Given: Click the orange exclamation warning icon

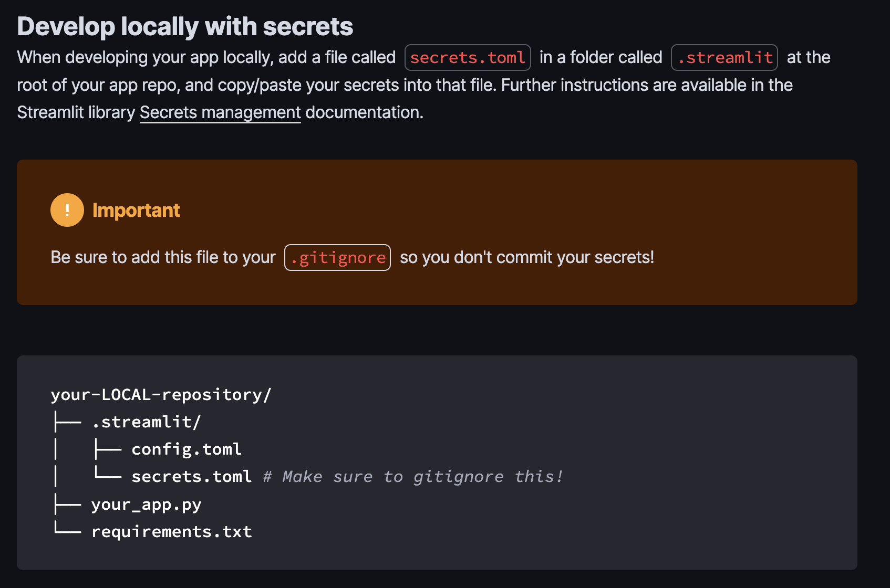Looking at the screenshot, I should tap(67, 210).
